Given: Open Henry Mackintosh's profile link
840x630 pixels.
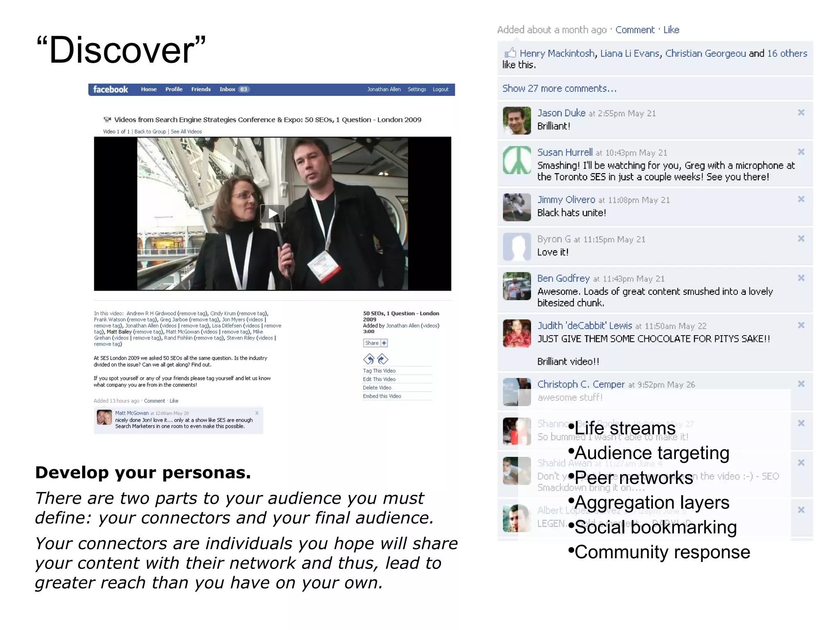Looking at the screenshot, I should (557, 54).
